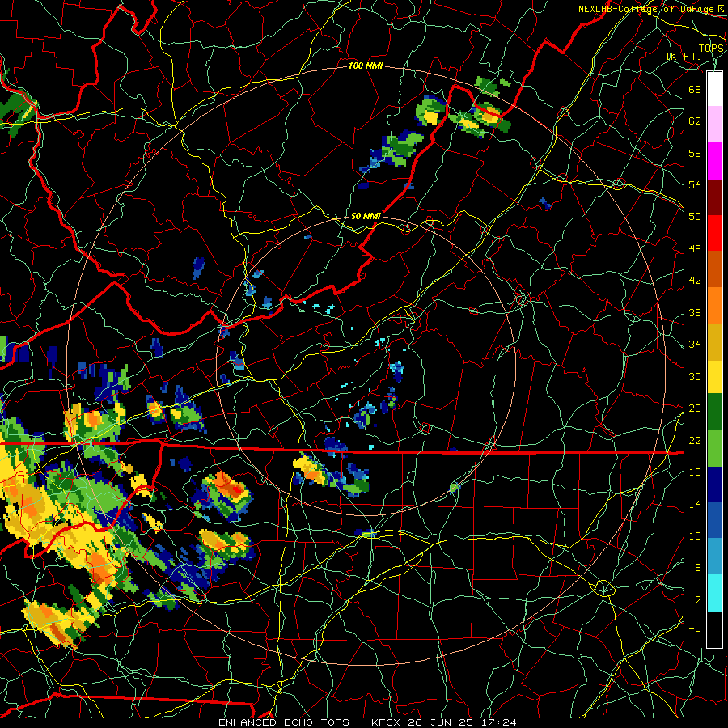The image size is (728, 728).
Task: Click the 'ENHANCED ECHO TOPS' title text
Action: click(284, 722)
